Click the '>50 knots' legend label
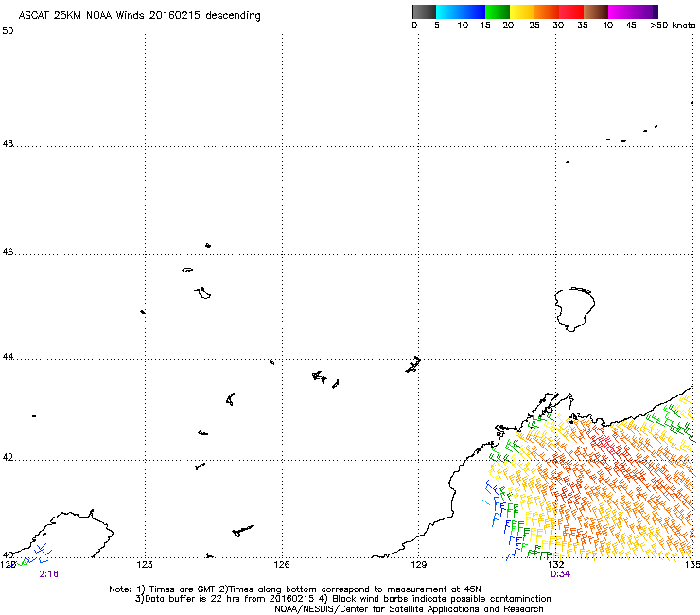This screenshot has width=700, height=615. [x=673, y=26]
